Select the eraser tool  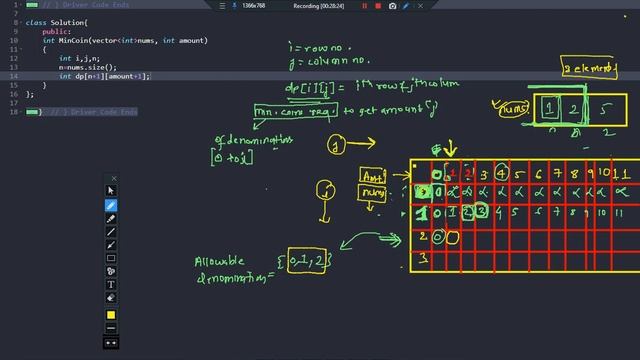111,298
